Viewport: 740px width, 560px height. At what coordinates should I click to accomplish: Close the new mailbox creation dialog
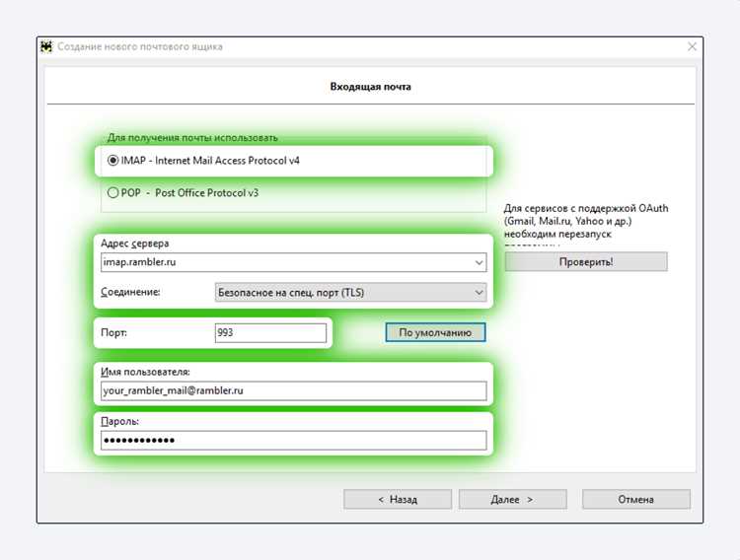point(692,46)
